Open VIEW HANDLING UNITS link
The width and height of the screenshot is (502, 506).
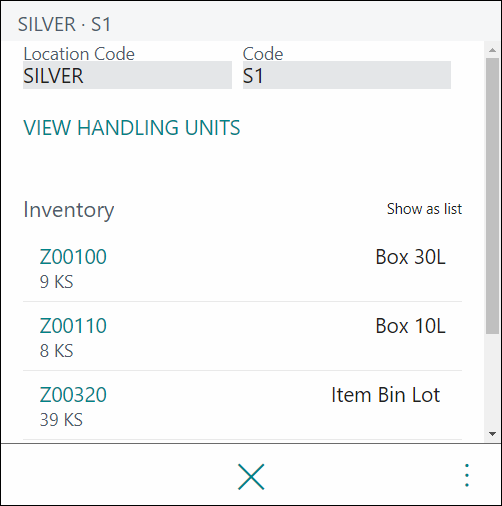(x=132, y=128)
